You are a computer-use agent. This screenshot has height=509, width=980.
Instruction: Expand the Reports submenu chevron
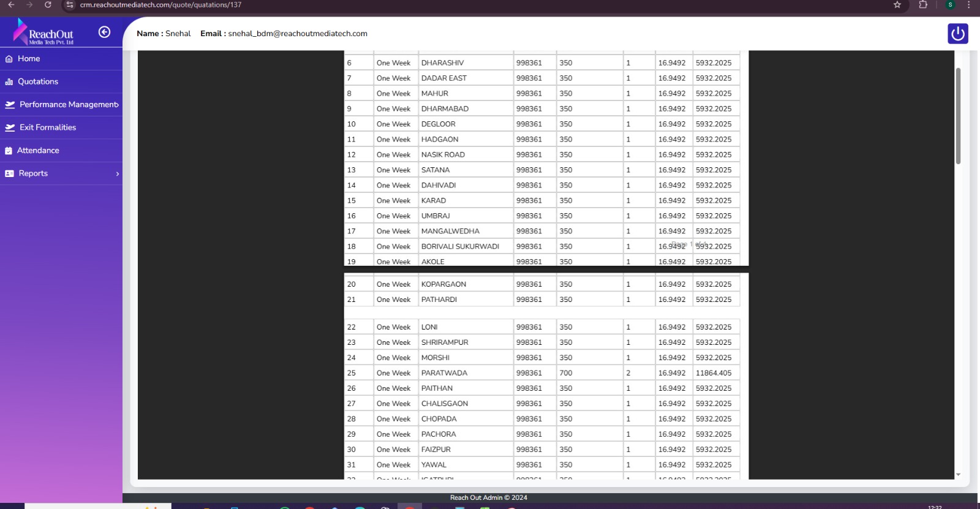pos(118,174)
